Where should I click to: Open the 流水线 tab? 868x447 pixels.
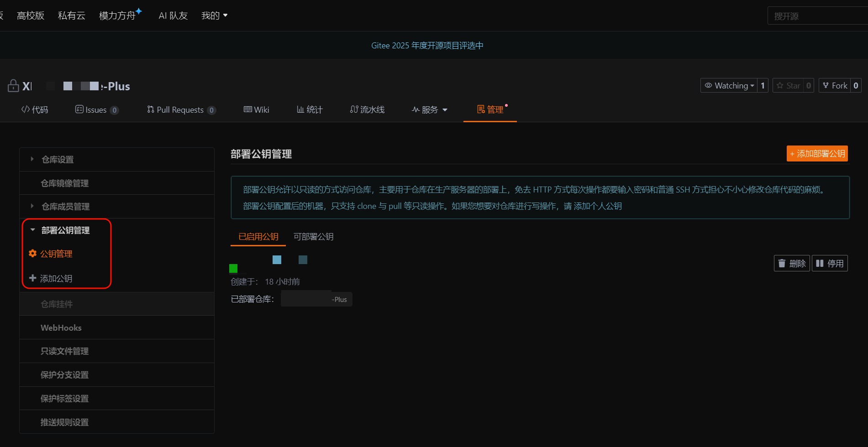tap(367, 109)
